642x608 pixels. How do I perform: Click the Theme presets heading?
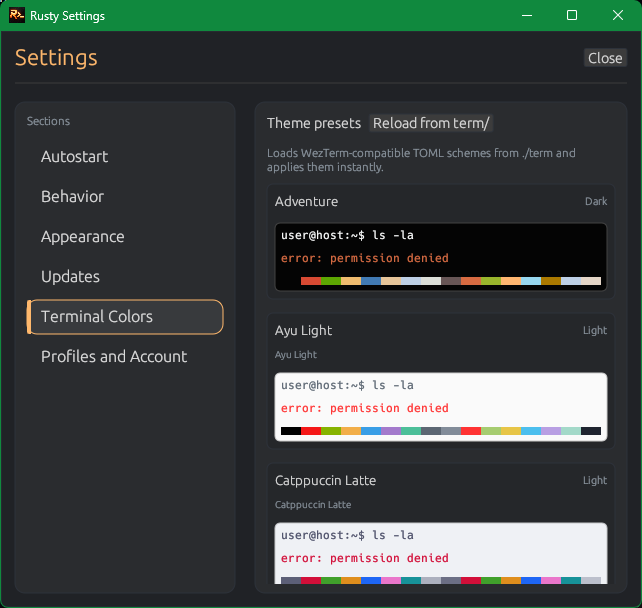[314, 123]
